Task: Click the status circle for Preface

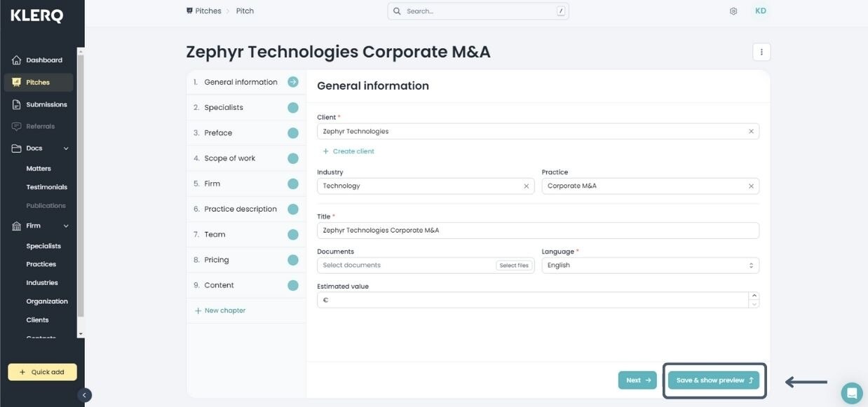Action: tap(293, 133)
